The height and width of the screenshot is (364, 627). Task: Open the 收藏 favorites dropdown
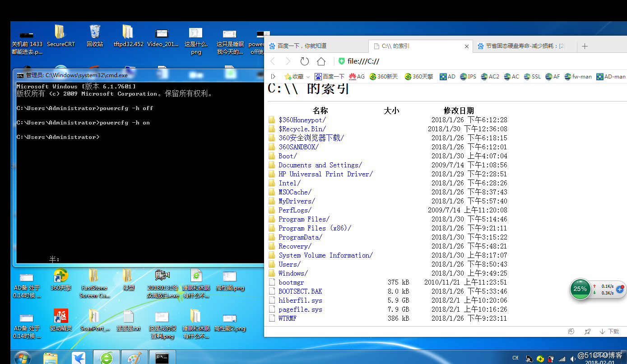tap(297, 76)
